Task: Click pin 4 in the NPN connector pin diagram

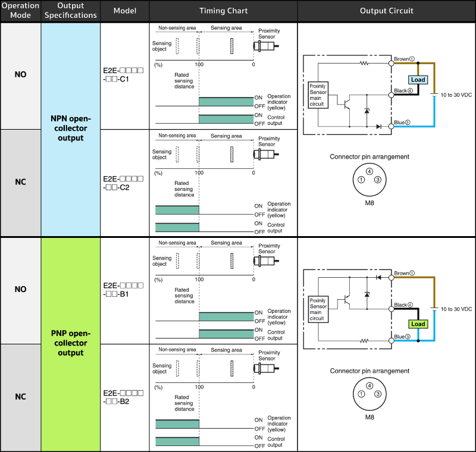Action: [x=369, y=171]
